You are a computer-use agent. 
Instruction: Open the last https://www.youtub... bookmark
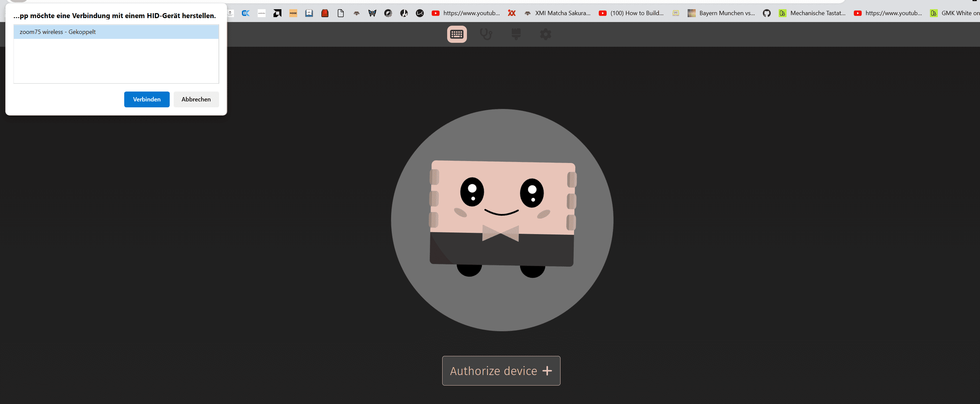[x=888, y=13]
